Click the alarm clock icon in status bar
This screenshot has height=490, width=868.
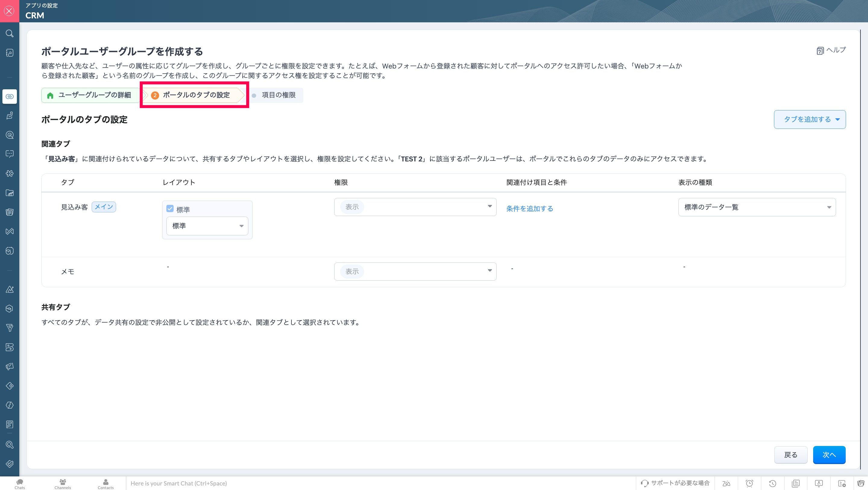click(x=749, y=483)
